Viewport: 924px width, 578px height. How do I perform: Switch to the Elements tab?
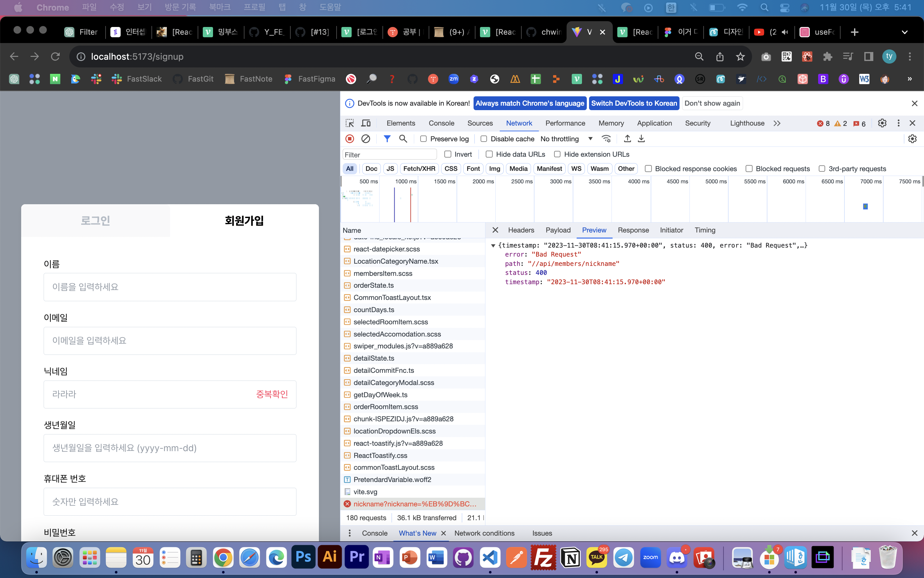tap(400, 123)
